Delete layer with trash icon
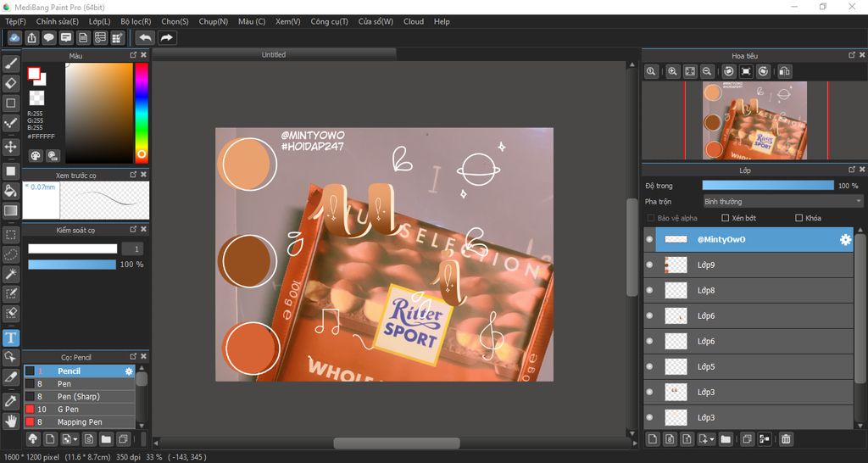 point(786,439)
